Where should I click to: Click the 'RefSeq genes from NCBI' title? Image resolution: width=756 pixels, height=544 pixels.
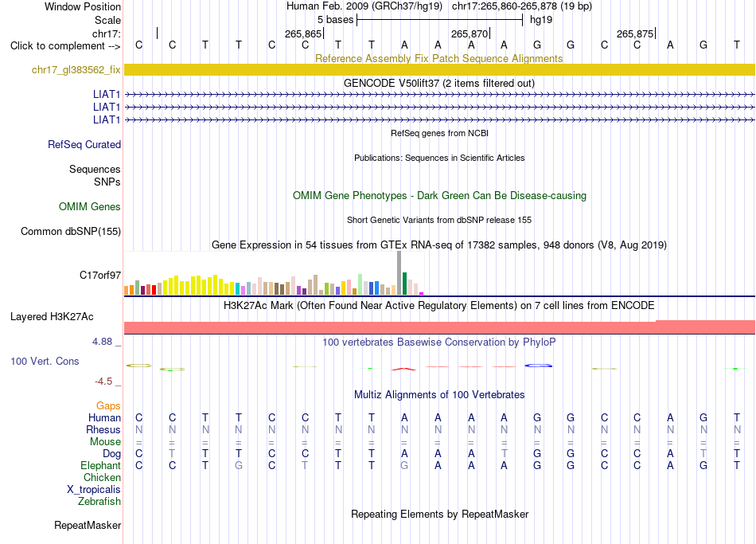click(x=439, y=133)
